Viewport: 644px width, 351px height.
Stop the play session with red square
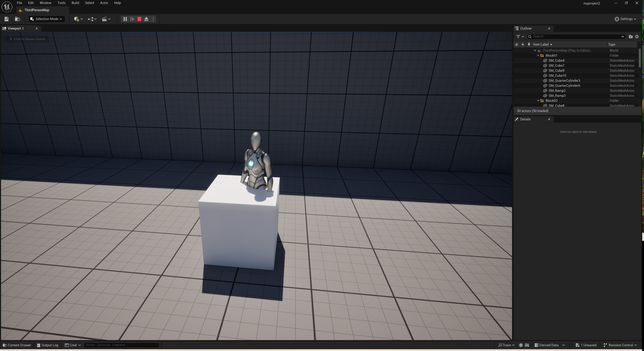(x=139, y=19)
